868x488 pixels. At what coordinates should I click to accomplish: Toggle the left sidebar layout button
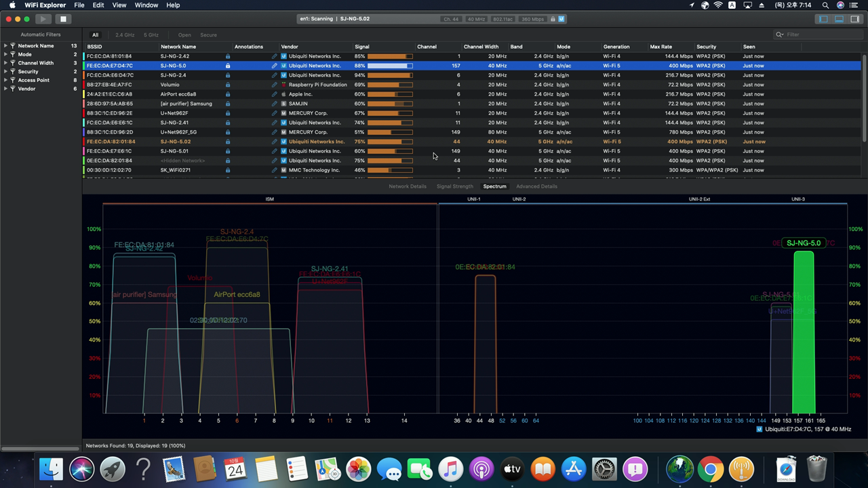pyautogui.click(x=823, y=19)
